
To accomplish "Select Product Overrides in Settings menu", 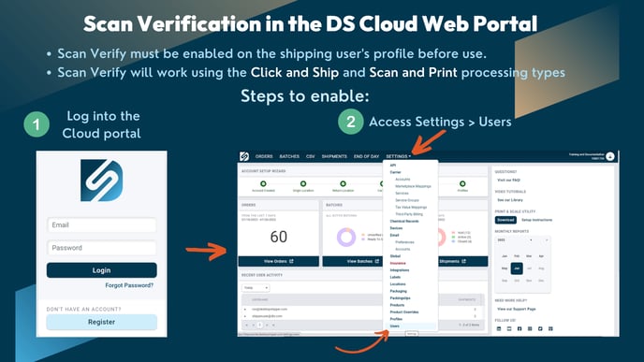I will (404, 311).
